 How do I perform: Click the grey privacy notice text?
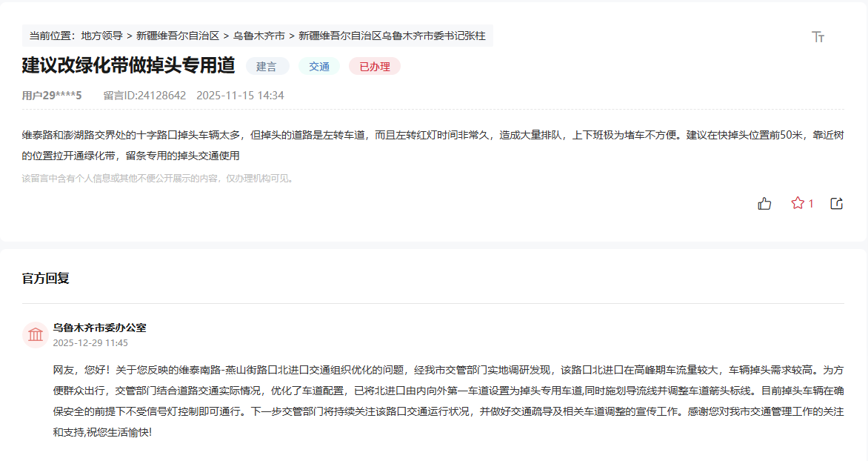coord(158,179)
